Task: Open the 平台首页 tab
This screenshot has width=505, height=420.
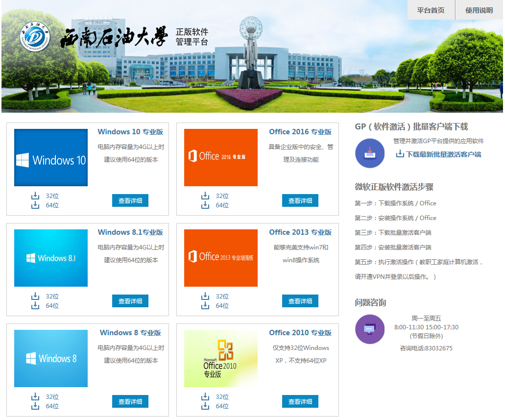Action: 431,10
